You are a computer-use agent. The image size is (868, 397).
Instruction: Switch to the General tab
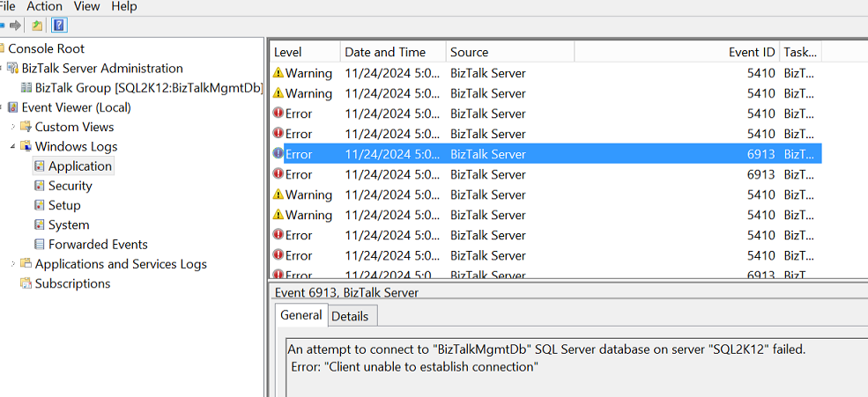(301, 315)
